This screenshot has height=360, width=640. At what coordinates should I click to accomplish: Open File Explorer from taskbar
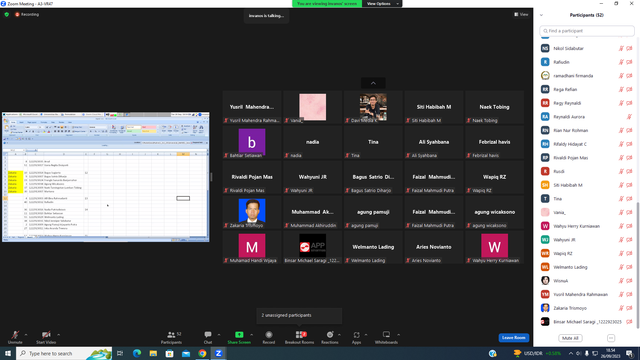click(x=153, y=353)
